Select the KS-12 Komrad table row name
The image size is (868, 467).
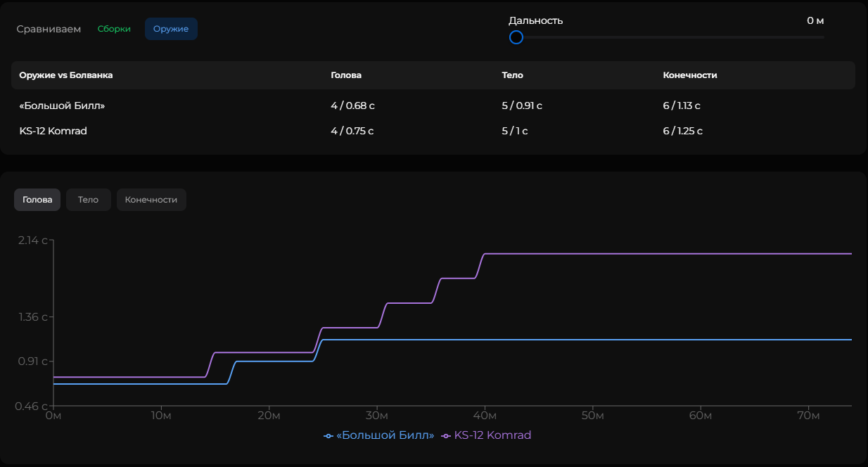coord(53,131)
